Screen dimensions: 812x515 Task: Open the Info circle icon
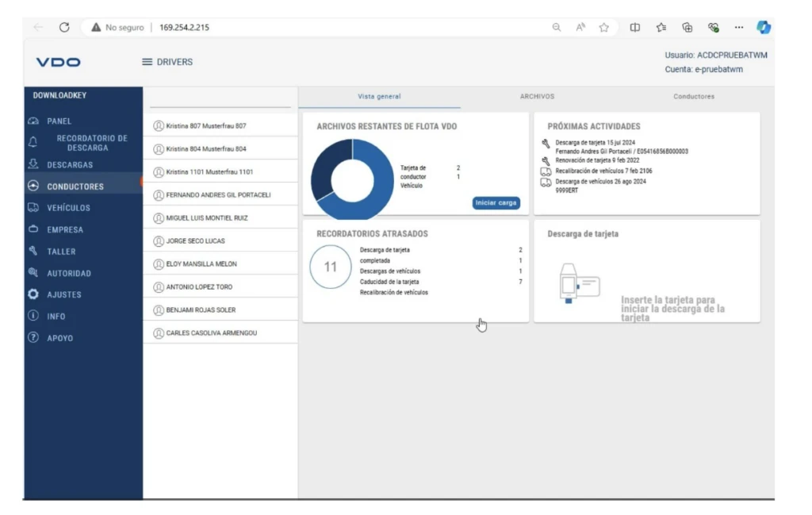click(x=33, y=316)
